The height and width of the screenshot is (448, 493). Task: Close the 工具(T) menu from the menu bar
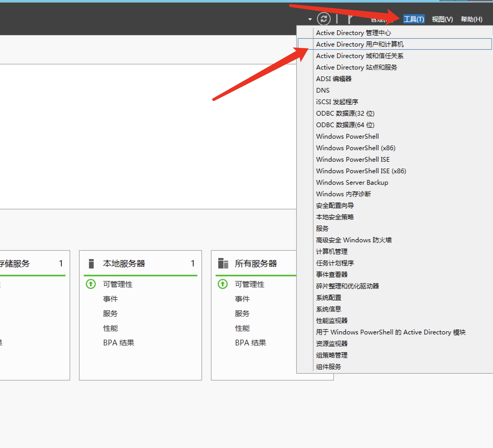pyautogui.click(x=414, y=19)
